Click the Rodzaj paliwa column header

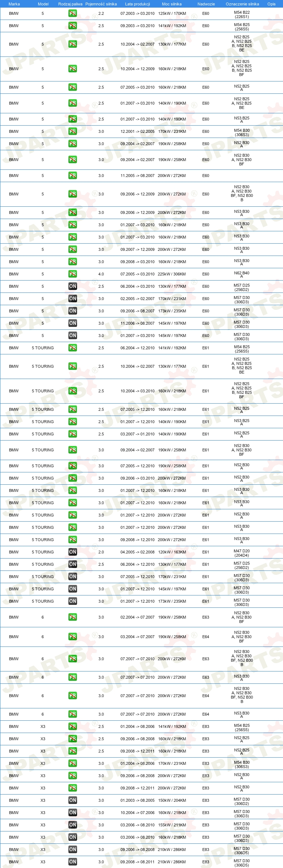tap(70, 4)
